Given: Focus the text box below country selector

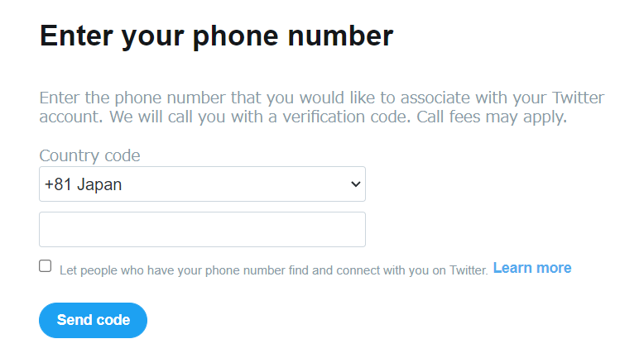Looking at the screenshot, I should click(x=202, y=229).
